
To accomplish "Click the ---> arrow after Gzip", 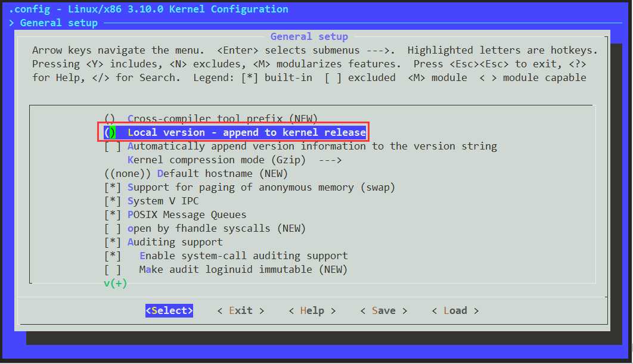I will pyautogui.click(x=330, y=160).
